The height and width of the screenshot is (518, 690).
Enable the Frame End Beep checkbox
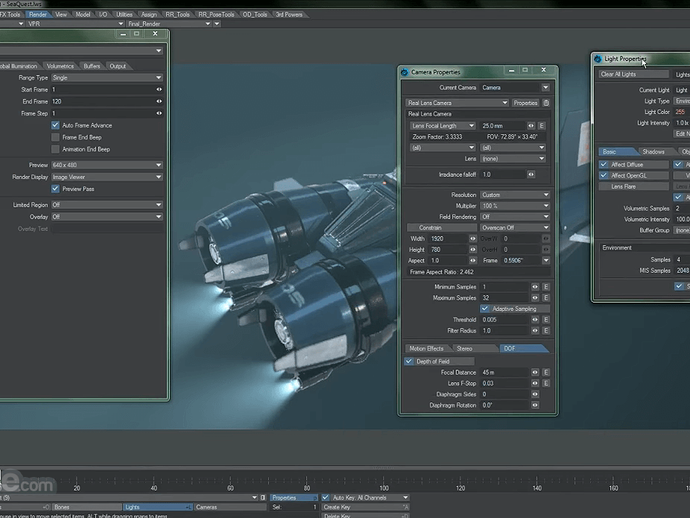click(x=55, y=137)
